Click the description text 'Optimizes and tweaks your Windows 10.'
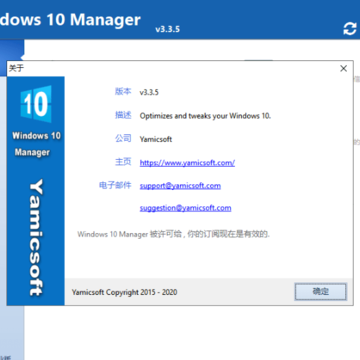The height and width of the screenshot is (360, 360). click(x=205, y=116)
